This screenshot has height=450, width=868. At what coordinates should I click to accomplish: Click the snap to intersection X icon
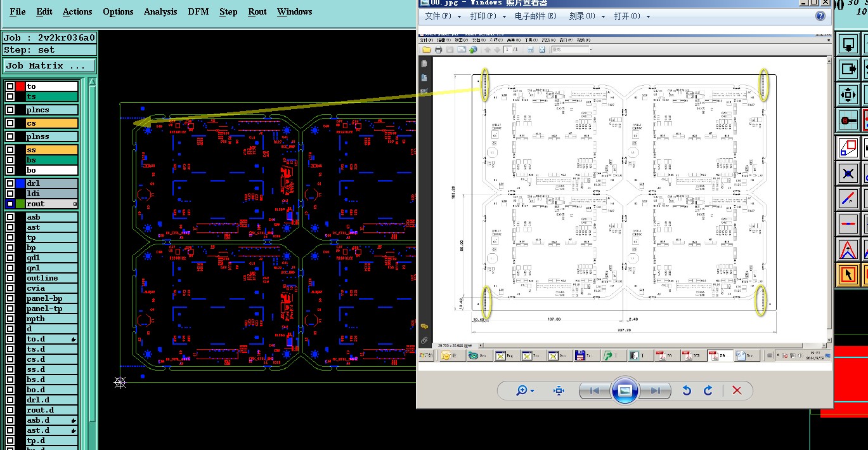click(x=848, y=173)
